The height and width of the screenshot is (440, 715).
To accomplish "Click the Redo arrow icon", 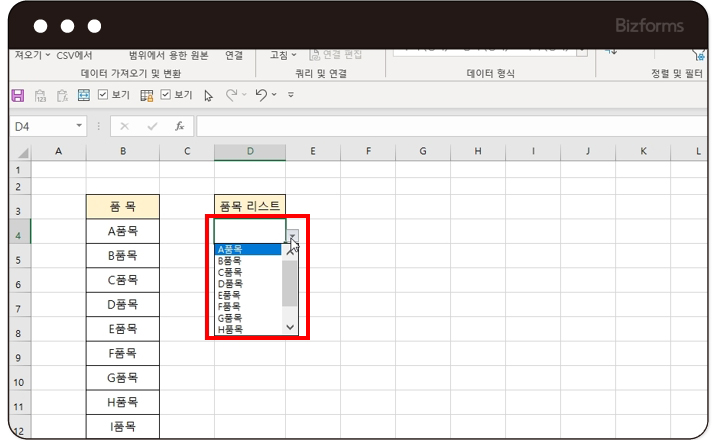I will [x=232, y=95].
